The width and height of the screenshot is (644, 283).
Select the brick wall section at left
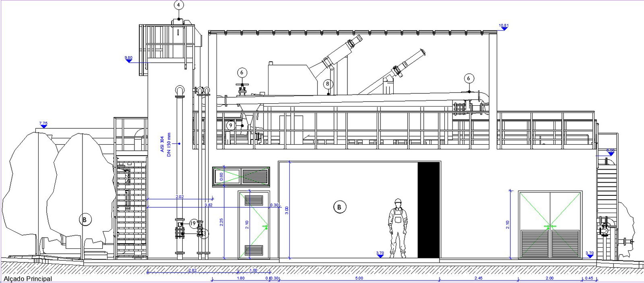(131, 207)
